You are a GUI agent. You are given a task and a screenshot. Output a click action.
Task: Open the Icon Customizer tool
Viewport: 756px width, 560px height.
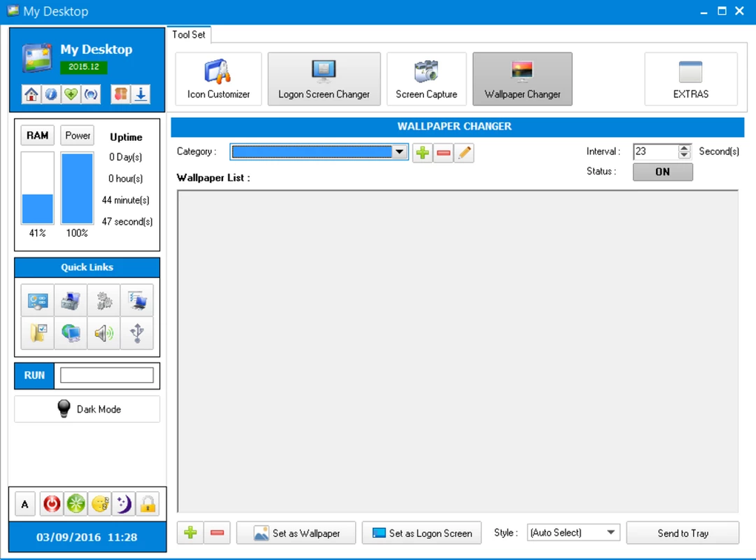[218, 78]
